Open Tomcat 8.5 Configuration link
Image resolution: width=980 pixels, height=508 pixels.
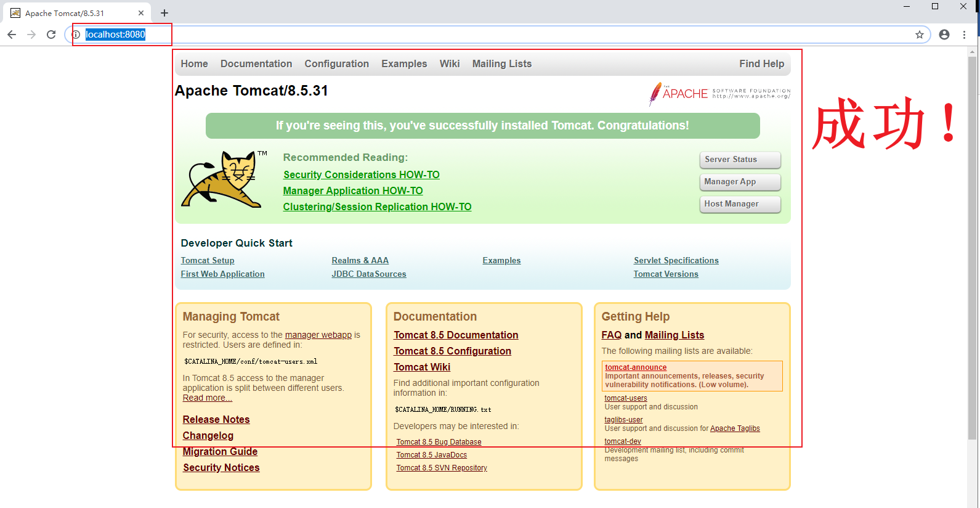pos(452,351)
